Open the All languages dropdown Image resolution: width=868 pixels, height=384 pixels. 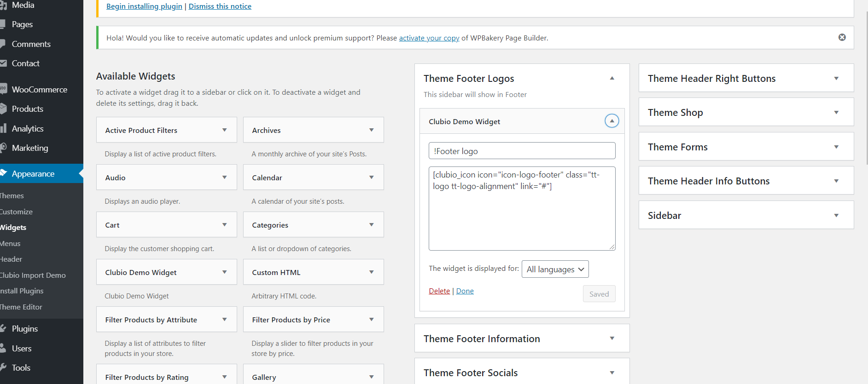(555, 269)
